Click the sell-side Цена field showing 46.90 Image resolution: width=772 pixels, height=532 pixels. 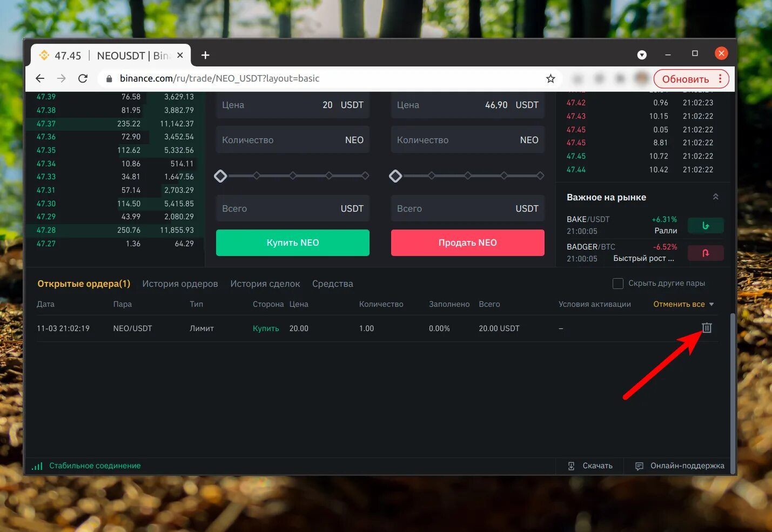tap(468, 105)
